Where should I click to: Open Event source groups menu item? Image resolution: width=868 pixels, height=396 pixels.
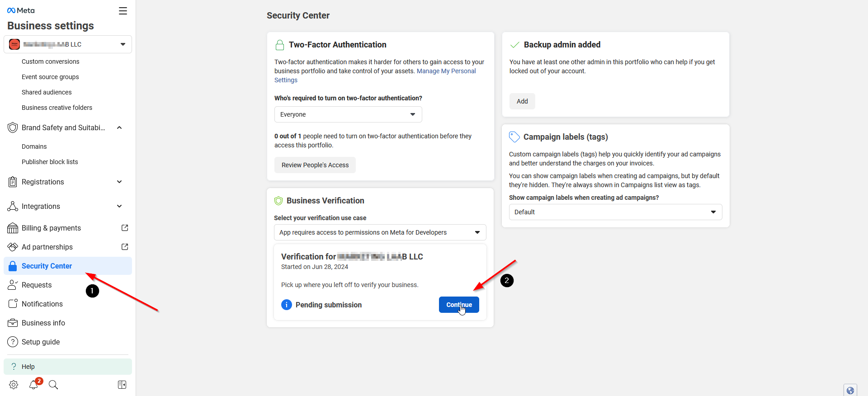pos(50,77)
